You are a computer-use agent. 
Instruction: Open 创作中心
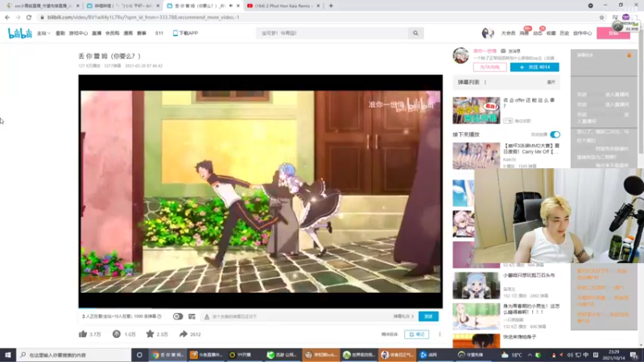(582, 33)
